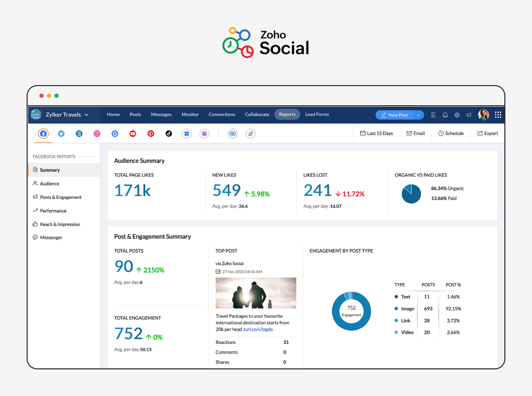This screenshot has width=532, height=396.
Task: Select the Reports tab
Action: pos(287,115)
